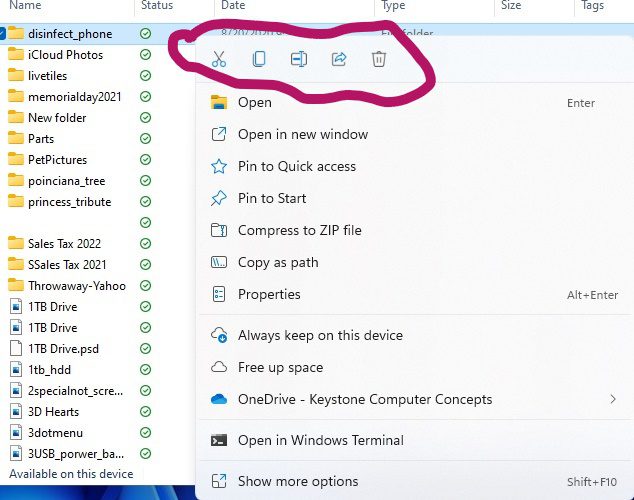Select Pin to Start
This screenshot has width=634, height=500.
[414, 198]
